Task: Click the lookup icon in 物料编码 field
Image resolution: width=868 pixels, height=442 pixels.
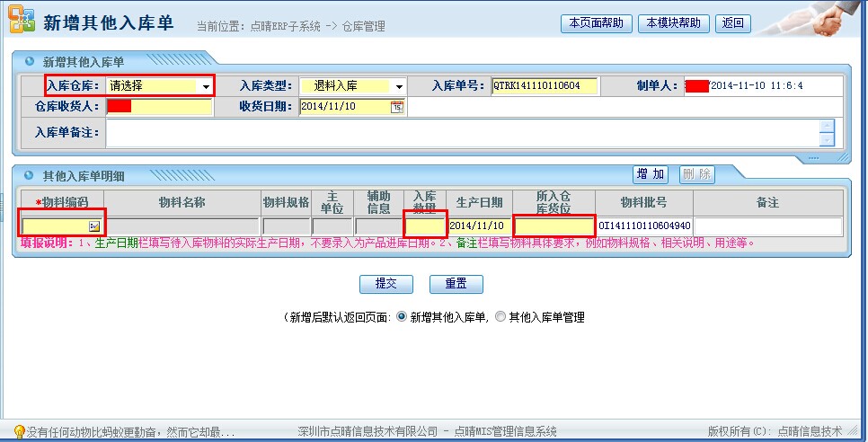Action: pos(94,225)
